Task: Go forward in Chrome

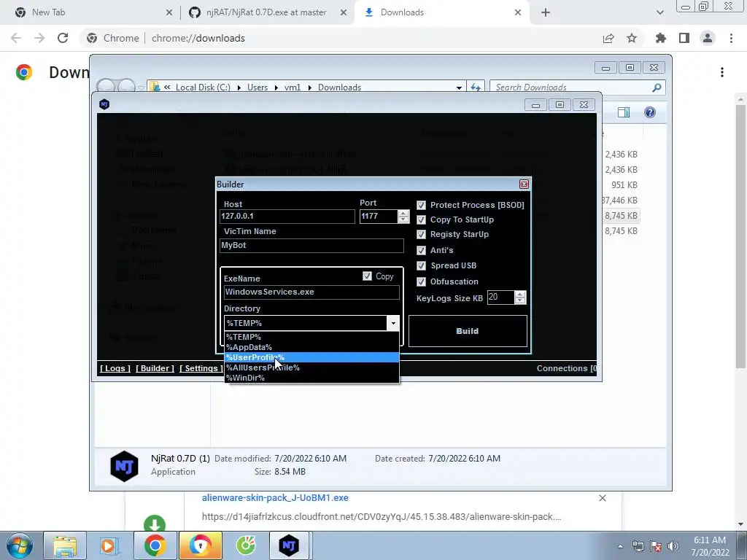Action: pos(39,38)
